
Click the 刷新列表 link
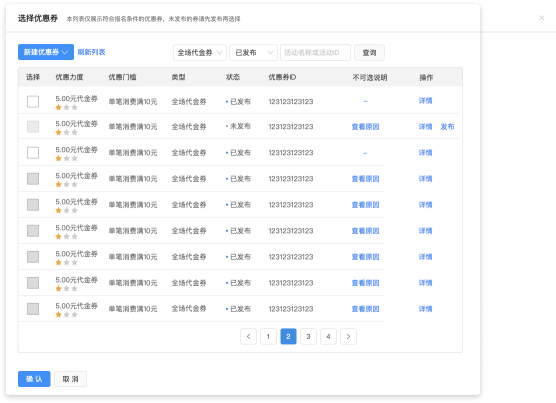click(x=91, y=52)
